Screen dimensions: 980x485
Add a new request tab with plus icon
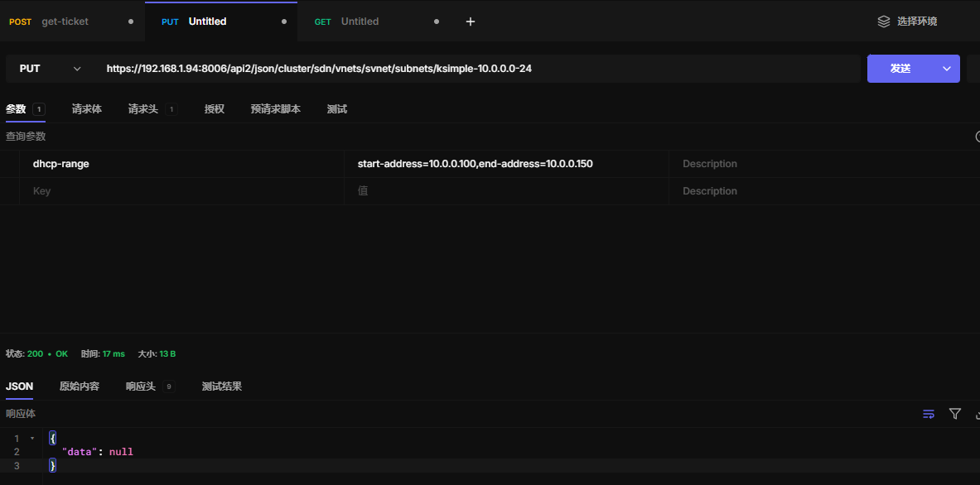[471, 22]
